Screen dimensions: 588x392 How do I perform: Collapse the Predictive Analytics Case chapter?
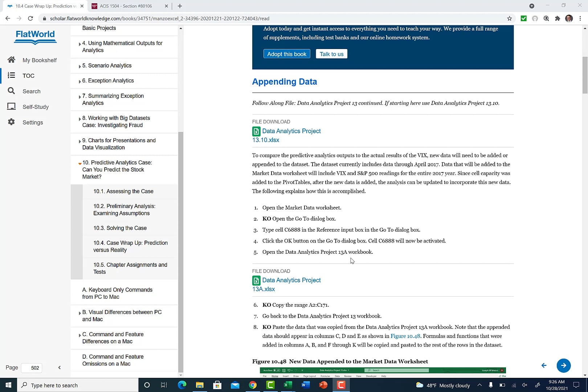pyautogui.click(x=79, y=164)
